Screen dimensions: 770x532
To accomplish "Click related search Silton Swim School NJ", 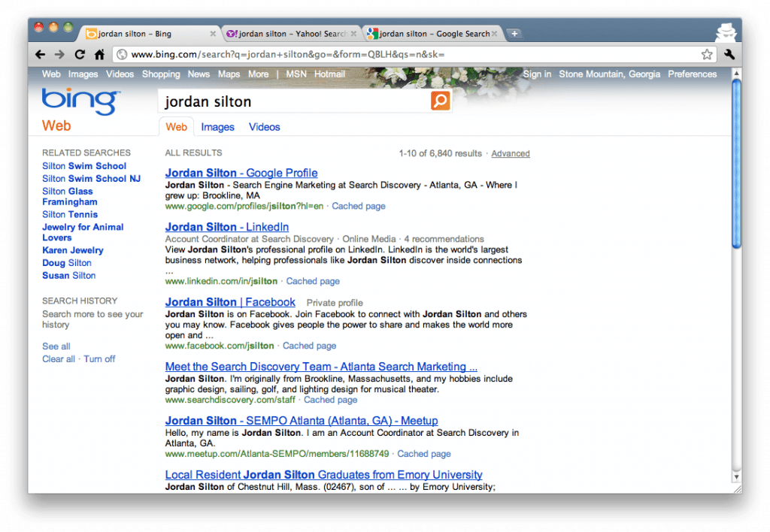I will click(x=91, y=179).
